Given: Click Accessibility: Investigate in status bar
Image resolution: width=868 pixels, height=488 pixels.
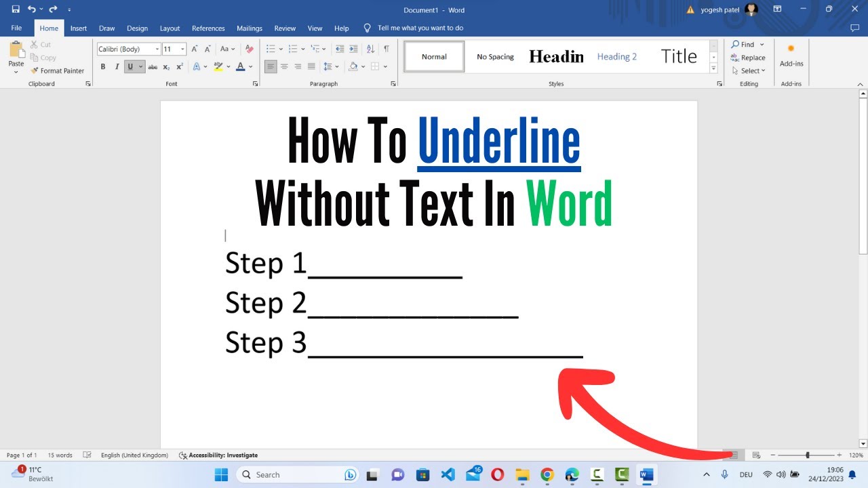Looking at the screenshot, I should pos(218,455).
